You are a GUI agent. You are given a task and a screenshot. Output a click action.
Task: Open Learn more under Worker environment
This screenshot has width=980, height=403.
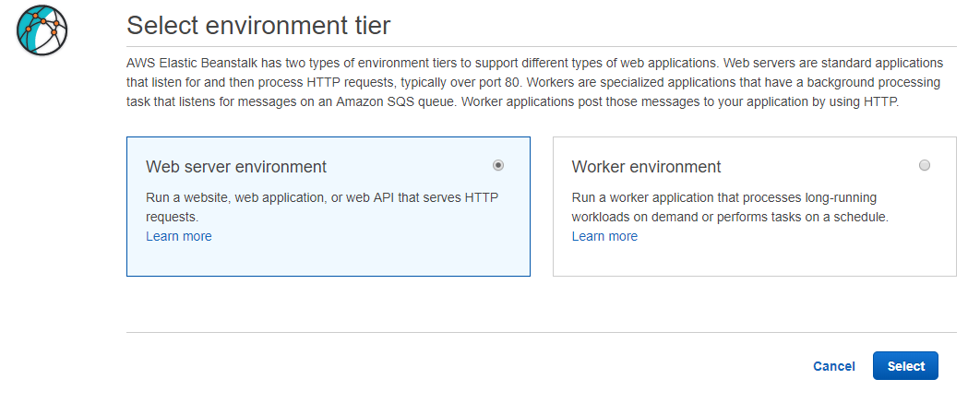pos(604,236)
